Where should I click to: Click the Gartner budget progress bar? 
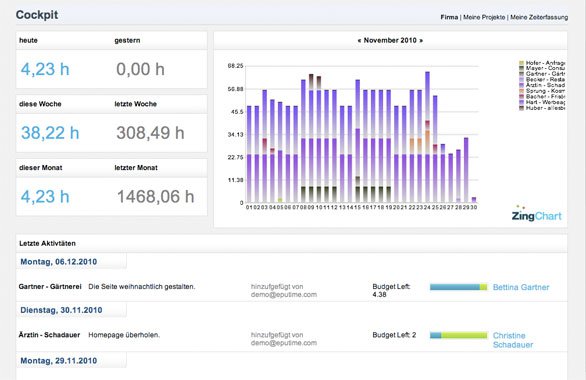coord(459,287)
